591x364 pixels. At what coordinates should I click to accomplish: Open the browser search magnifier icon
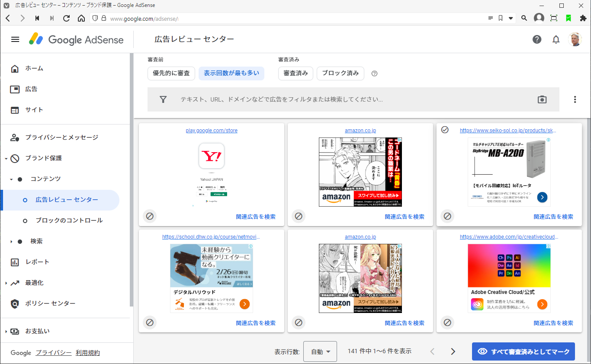click(x=524, y=18)
